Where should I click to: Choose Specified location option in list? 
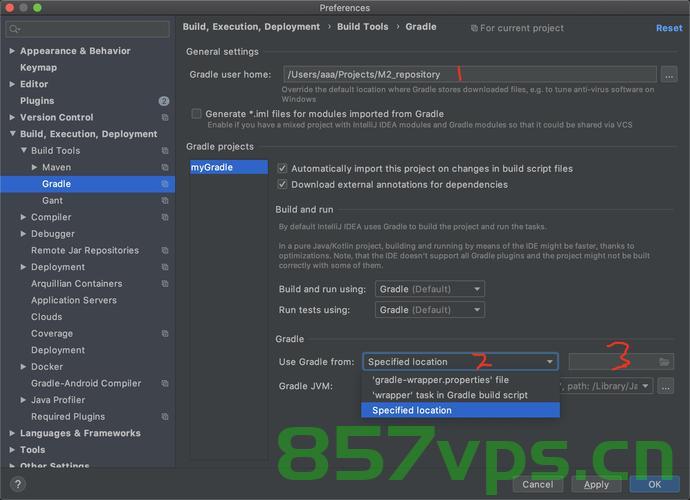point(460,410)
